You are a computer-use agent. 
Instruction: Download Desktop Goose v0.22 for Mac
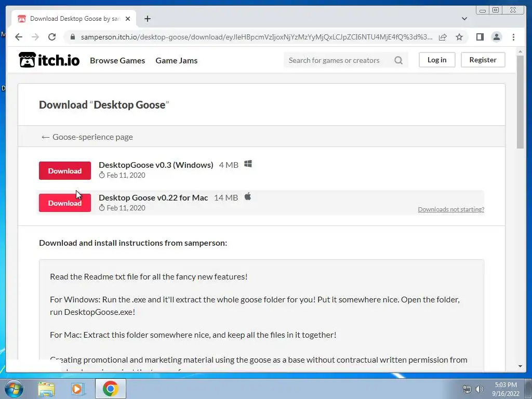65,203
